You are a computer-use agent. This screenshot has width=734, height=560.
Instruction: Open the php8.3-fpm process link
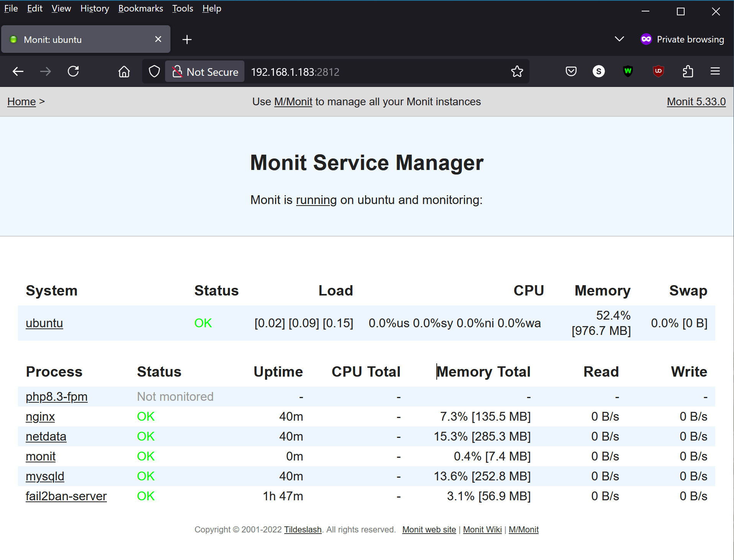57,397
